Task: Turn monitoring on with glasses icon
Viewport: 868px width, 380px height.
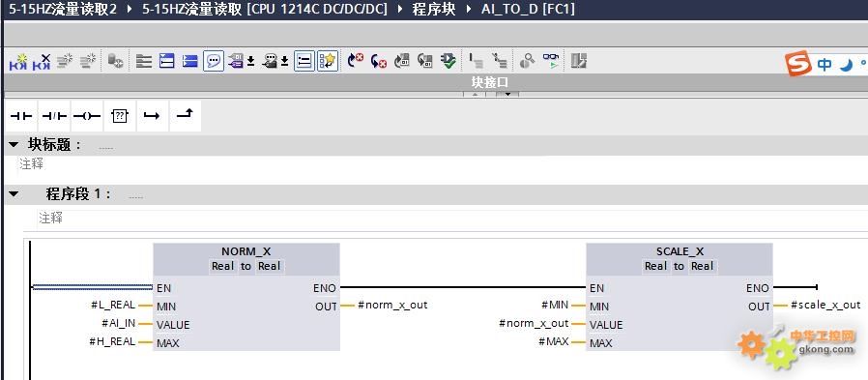Action: tap(551, 60)
